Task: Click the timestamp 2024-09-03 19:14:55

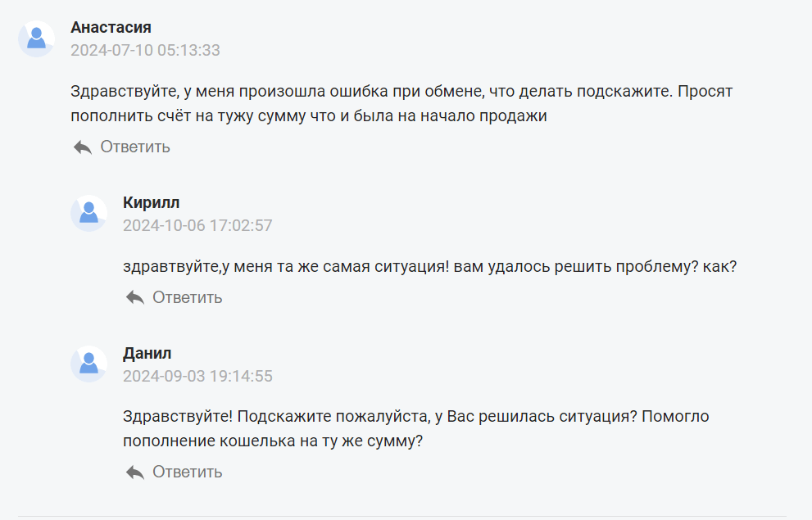Action: click(197, 376)
